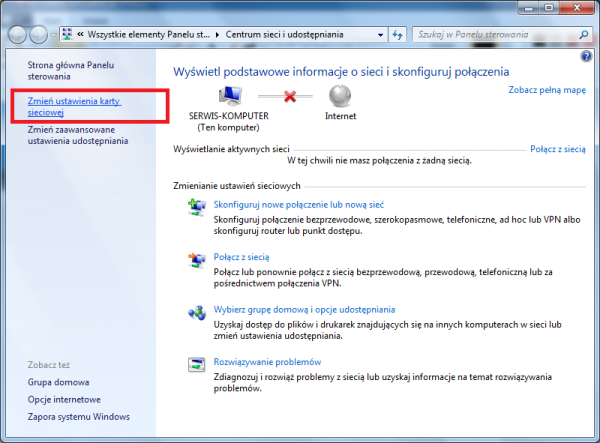
Task: Click the 'Internet' label under globe
Action: click(341, 116)
